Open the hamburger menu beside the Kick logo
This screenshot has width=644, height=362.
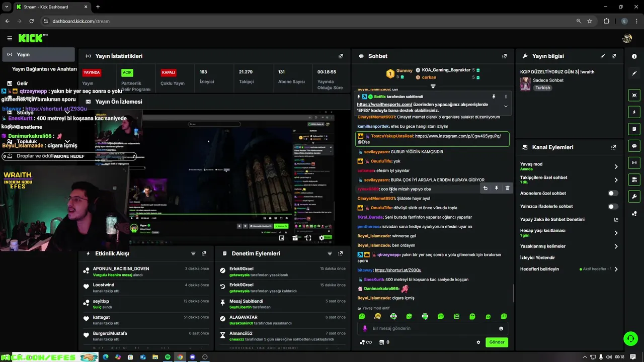coord(10,38)
